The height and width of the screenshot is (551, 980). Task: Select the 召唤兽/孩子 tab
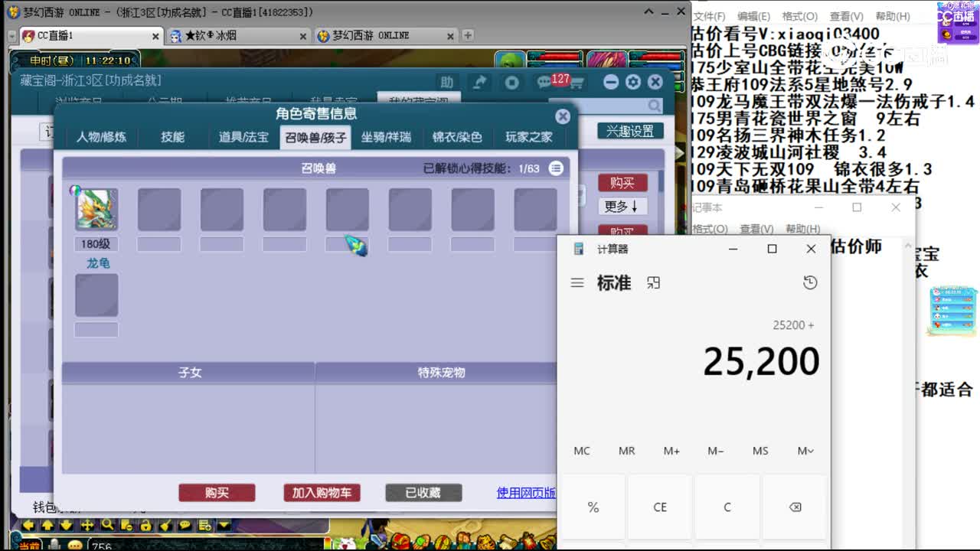click(x=315, y=138)
